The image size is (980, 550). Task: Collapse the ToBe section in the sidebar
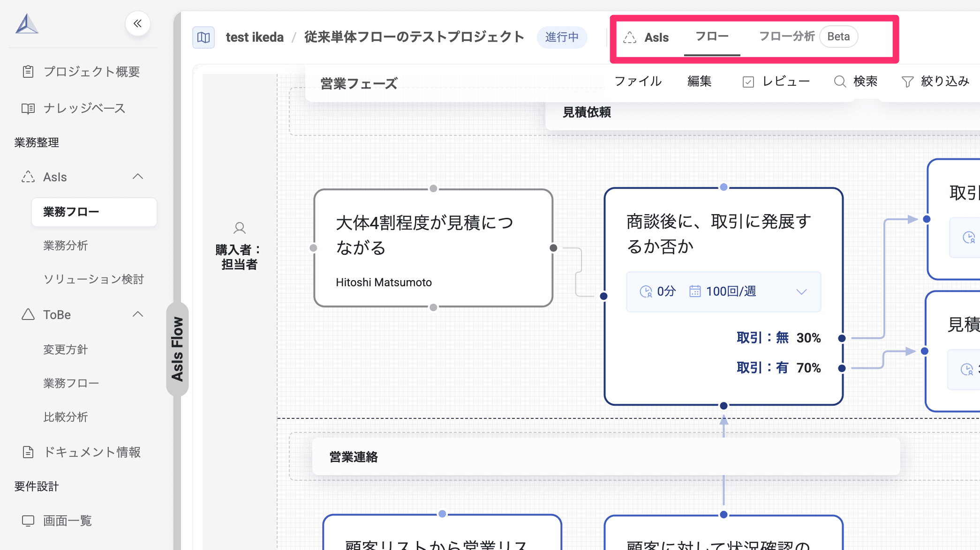point(138,314)
